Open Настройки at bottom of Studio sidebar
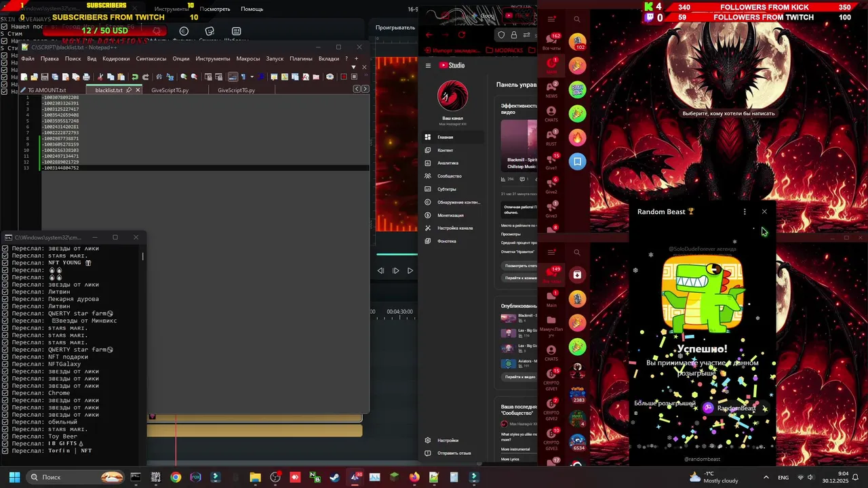This screenshot has width=868, height=488. (x=452, y=441)
